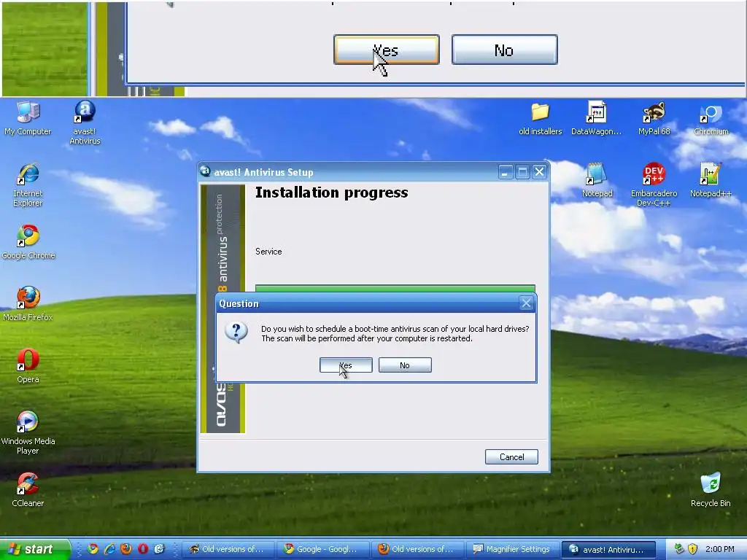Launch Embarcadero Dev-C++ shortcut

pos(654,184)
